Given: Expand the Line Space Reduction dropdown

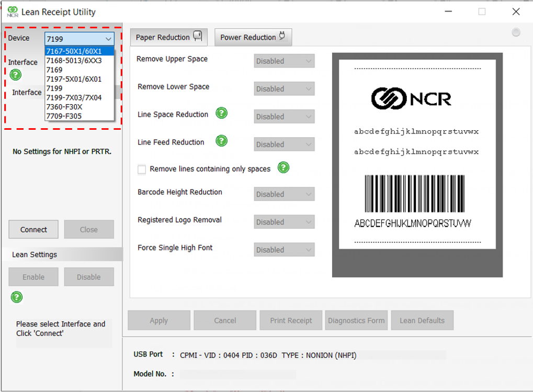Looking at the screenshot, I should tap(284, 117).
